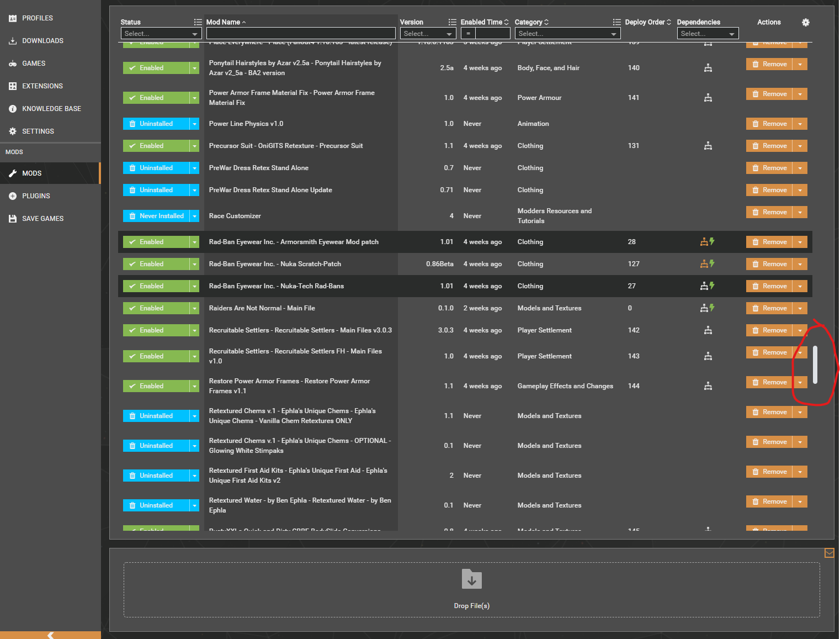Click the Games icon in the sidebar
This screenshot has height=639, width=840.
click(33, 63)
